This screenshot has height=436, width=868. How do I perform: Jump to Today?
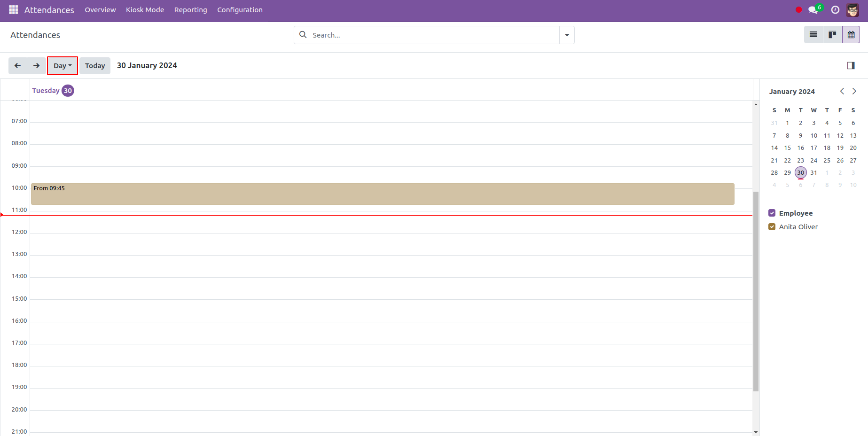point(95,66)
